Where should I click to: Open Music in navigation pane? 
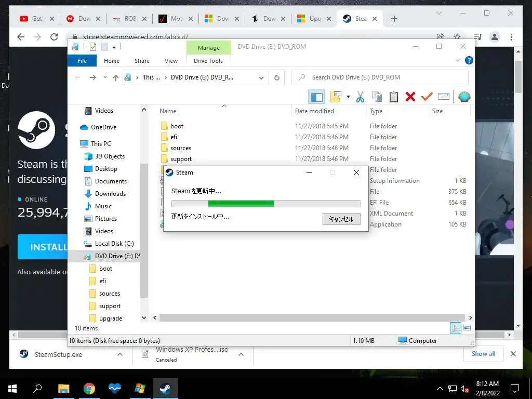(103, 206)
